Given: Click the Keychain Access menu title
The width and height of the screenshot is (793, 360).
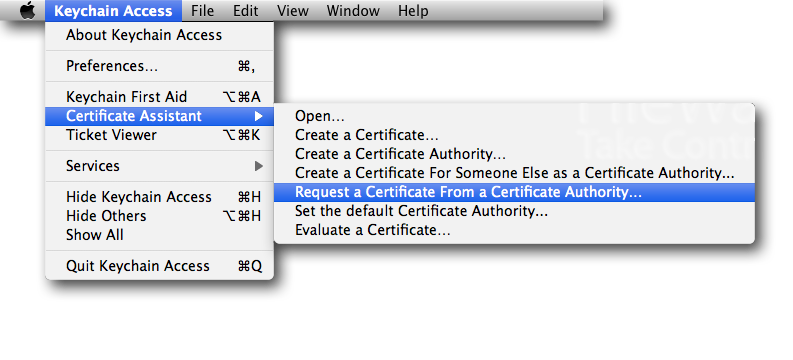Looking at the screenshot, I should click(113, 11).
